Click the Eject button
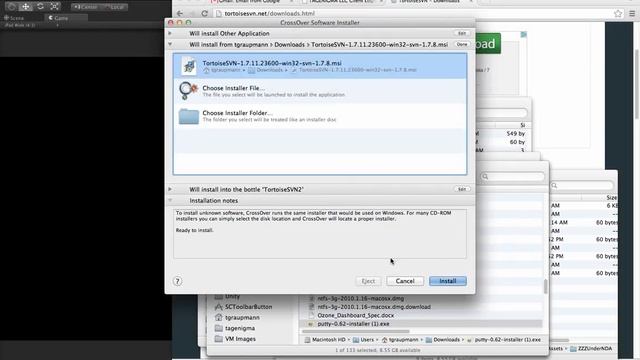The height and width of the screenshot is (360, 640). (x=368, y=281)
